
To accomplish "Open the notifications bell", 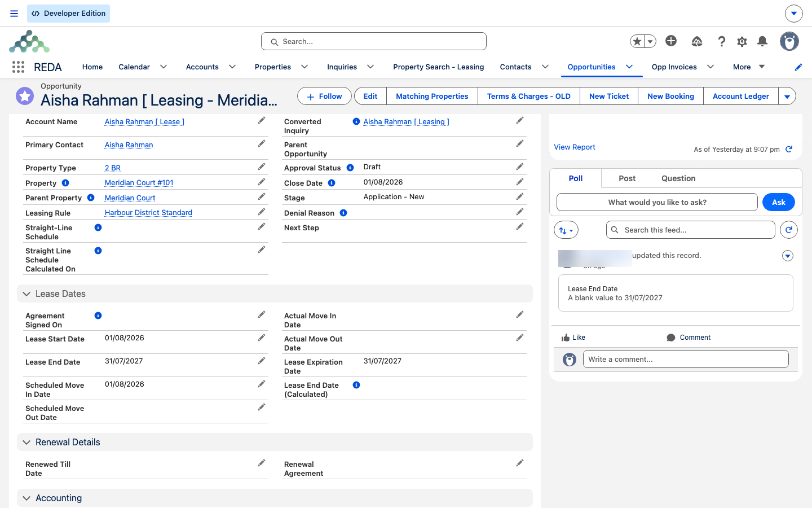I will [762, 41].
